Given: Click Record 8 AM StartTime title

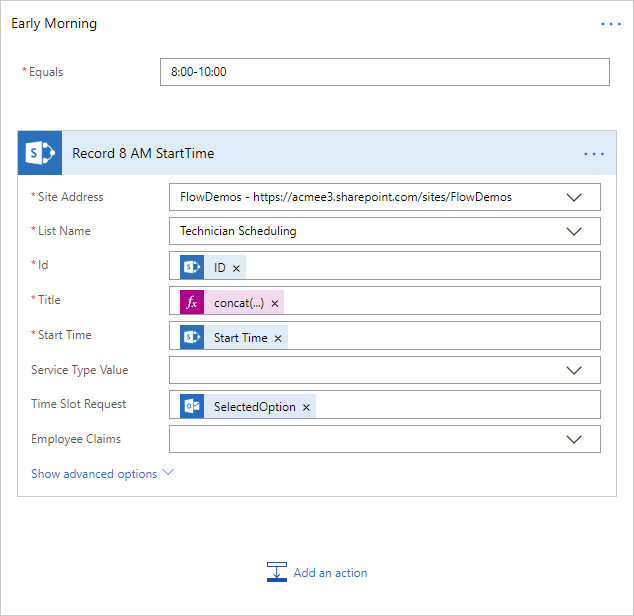Looking at the screenshot, I should (143, 153).
